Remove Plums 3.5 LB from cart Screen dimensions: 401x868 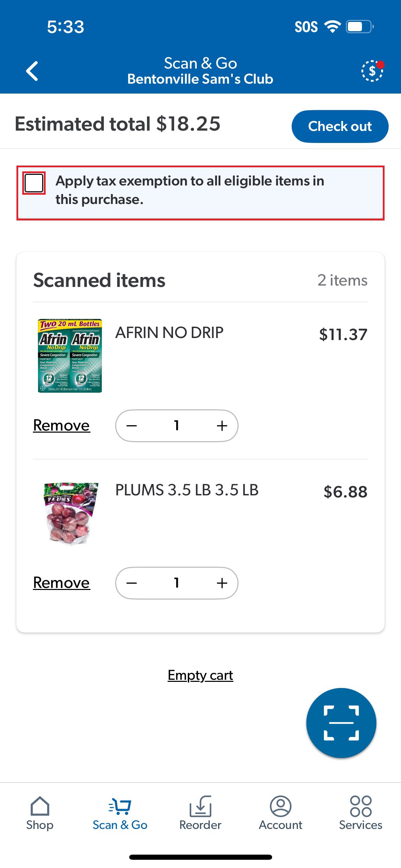pyautogui.click(x=61, y=583)
